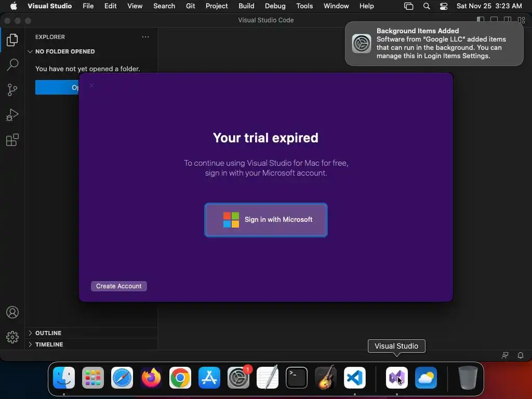The width and height of the screenshot is (532, 399).
Task: Open the Visual Studio application menu
Action: pyautogui.click(x=49, y=6)
